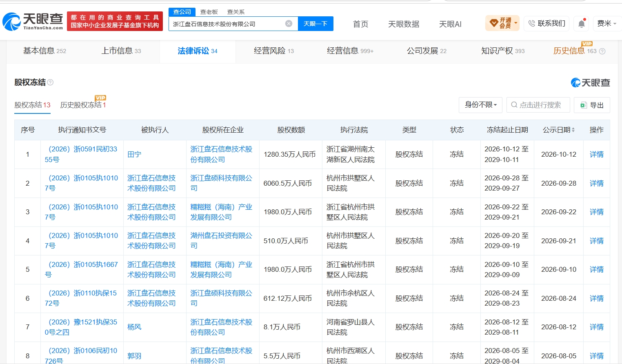Switch to 查关系 search tab
Viewport: 622px width, 364px height.
[236, 12]
